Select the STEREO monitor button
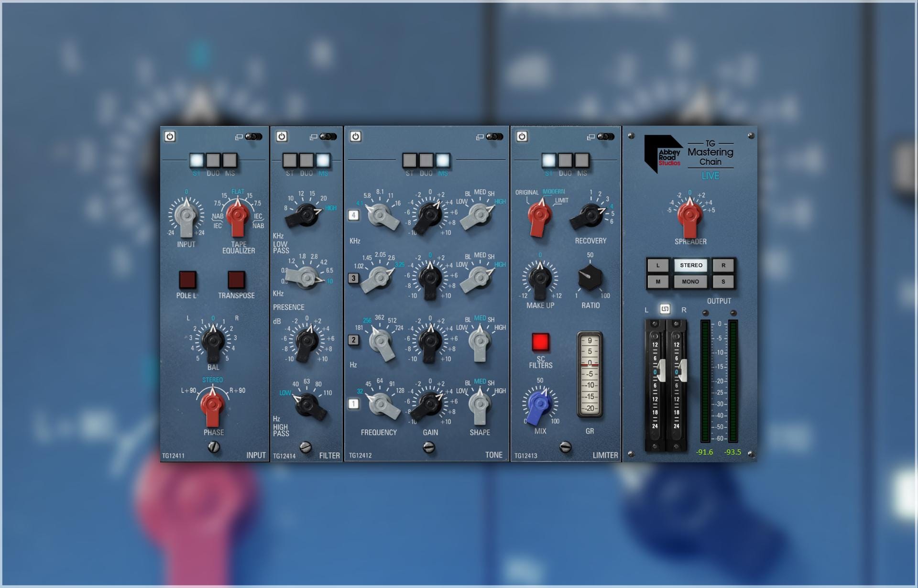This screenshot has width=918, height=588. pyautogui.click(x=691, y=265)
